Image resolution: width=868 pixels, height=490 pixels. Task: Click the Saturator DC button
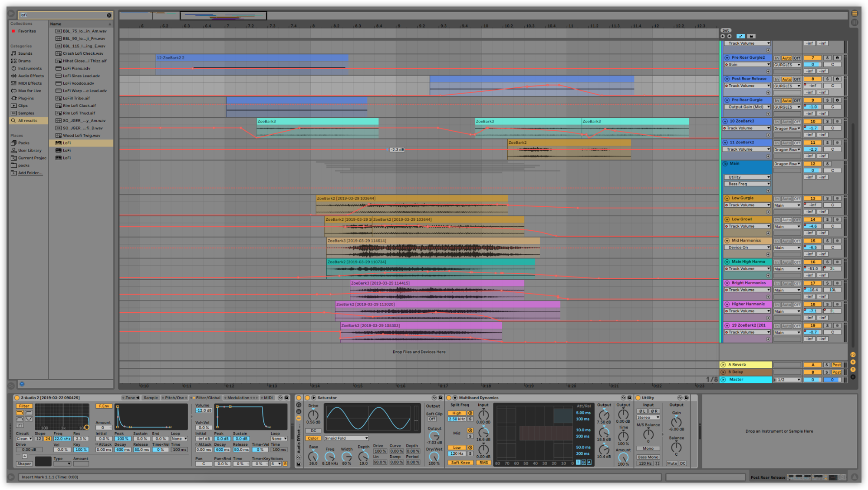[x=313, y=431]
